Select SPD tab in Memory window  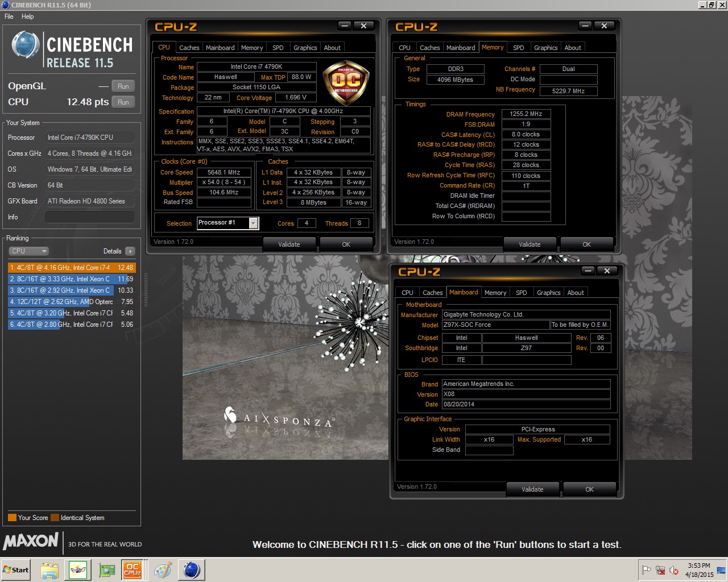point(519,48)
